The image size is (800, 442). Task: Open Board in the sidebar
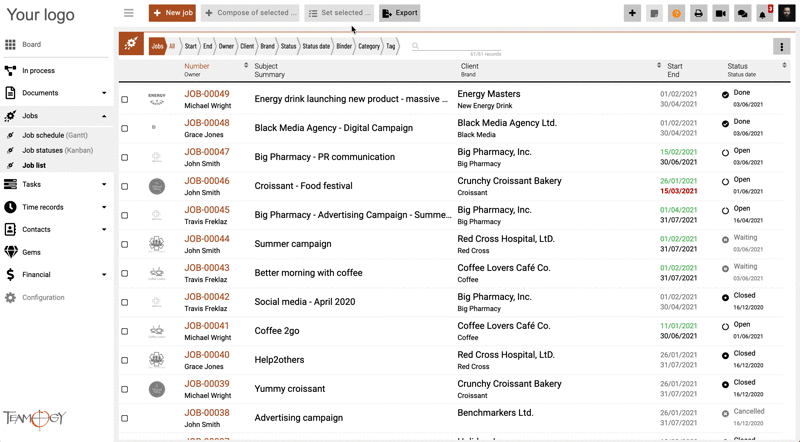pyautogui.click(x=31, y=44)
